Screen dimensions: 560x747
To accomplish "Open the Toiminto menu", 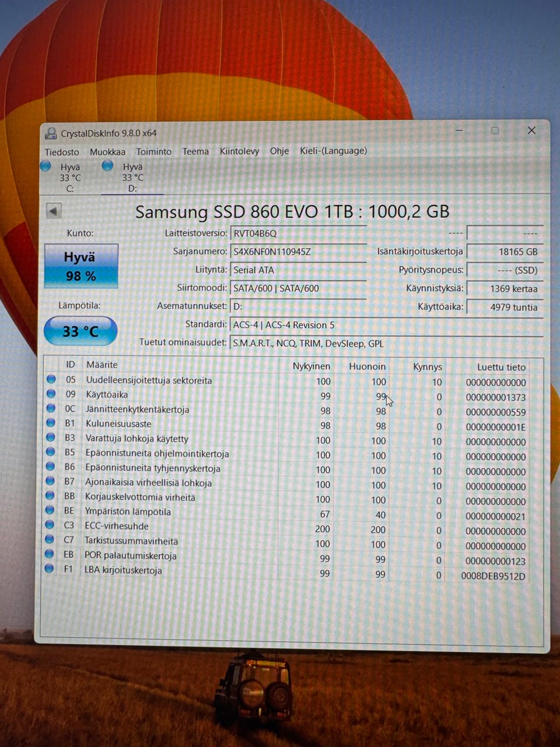I will click(x=154, y=151).
